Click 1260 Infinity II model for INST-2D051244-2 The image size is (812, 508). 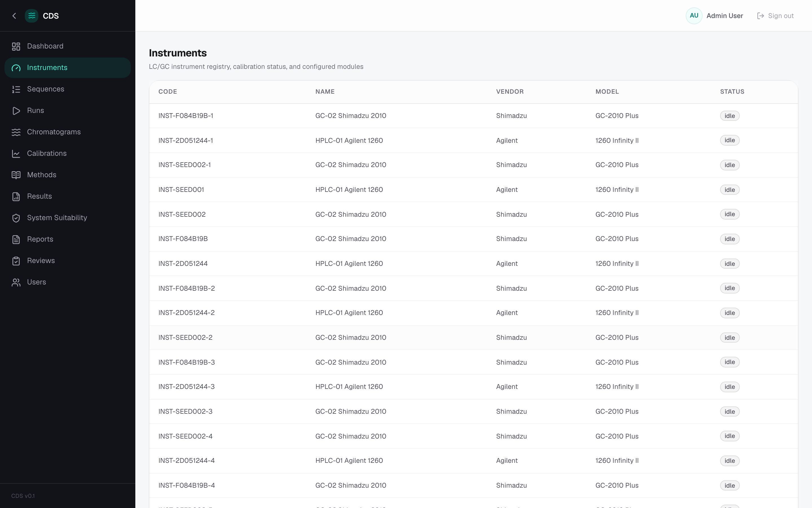[x=617, y=313]
